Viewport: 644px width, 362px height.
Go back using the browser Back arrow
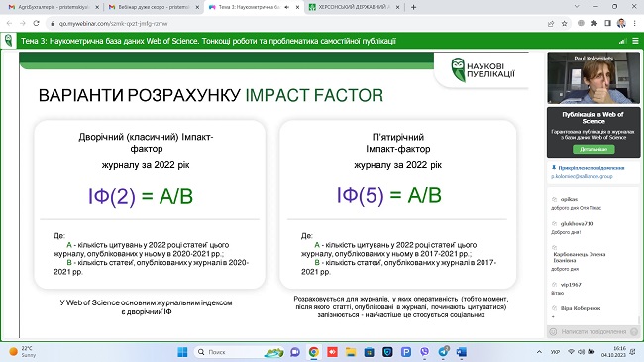tap(9, 24)
